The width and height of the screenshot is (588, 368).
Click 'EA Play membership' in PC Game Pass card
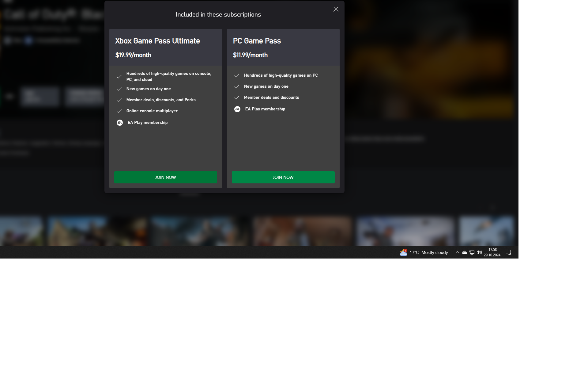click(265, 109)
